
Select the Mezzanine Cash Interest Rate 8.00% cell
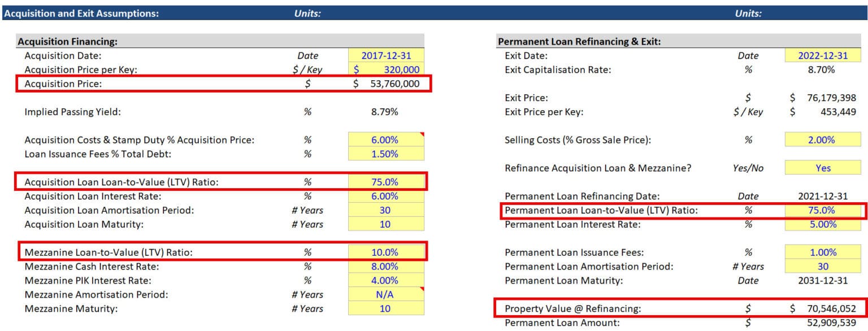(386, 266)
